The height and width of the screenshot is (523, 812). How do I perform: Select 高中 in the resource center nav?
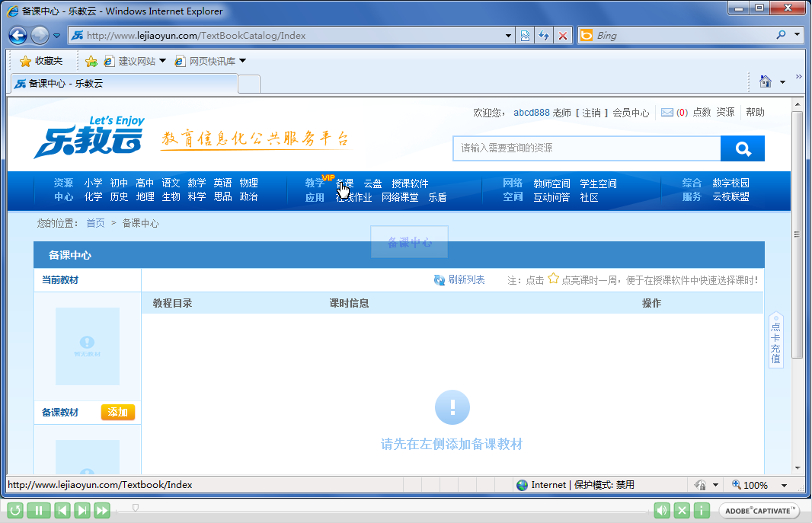tap(145, 183)
